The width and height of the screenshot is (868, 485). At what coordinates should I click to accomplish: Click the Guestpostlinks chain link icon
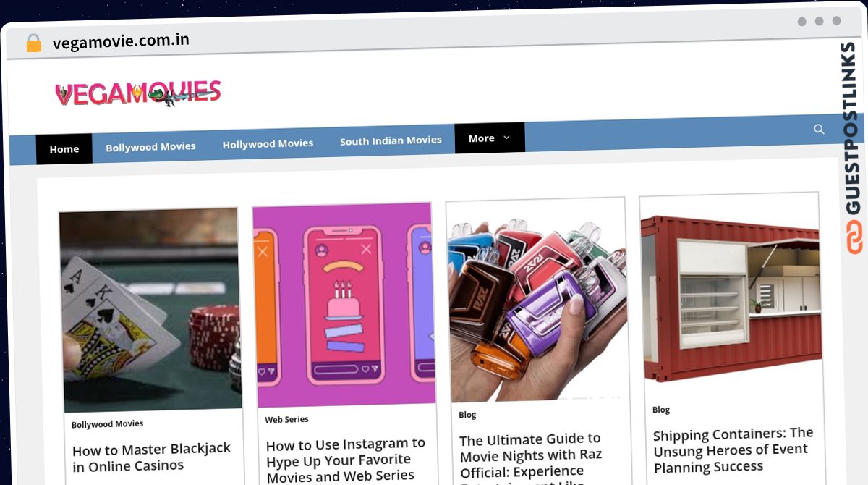coord(855,238)
